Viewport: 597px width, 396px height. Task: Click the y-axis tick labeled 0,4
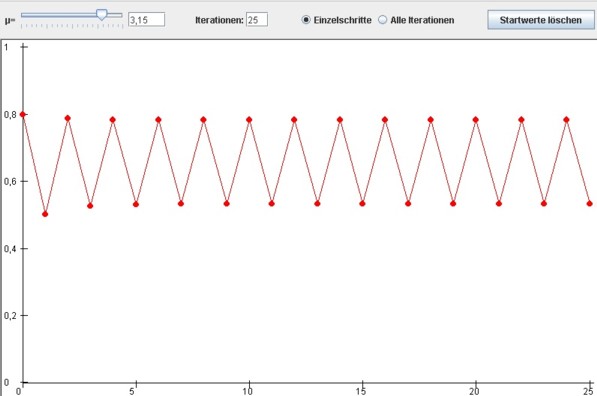pos(10,249)
